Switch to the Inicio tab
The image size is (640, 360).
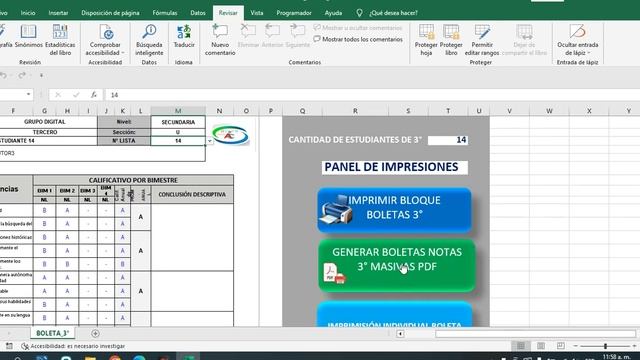(28, 13)
